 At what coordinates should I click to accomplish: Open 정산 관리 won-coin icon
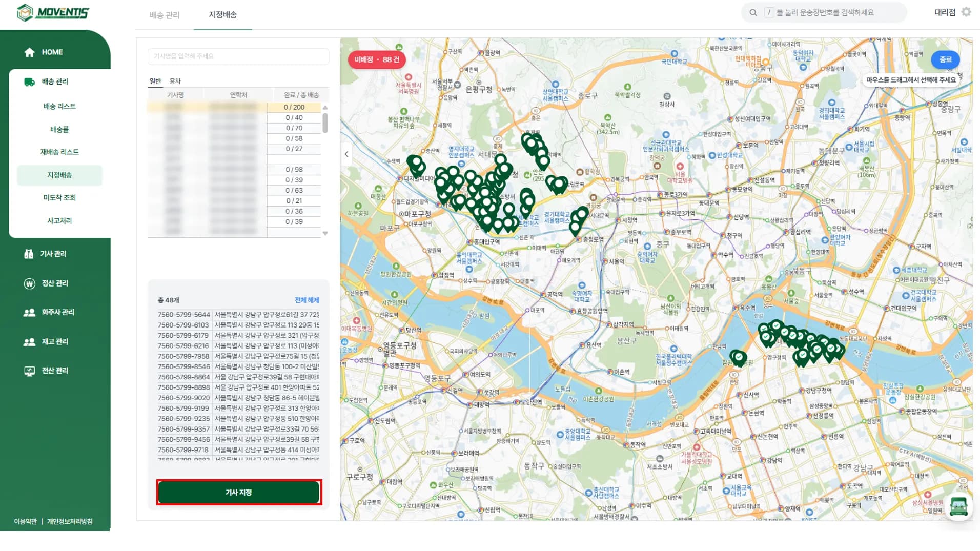point(30,283)
